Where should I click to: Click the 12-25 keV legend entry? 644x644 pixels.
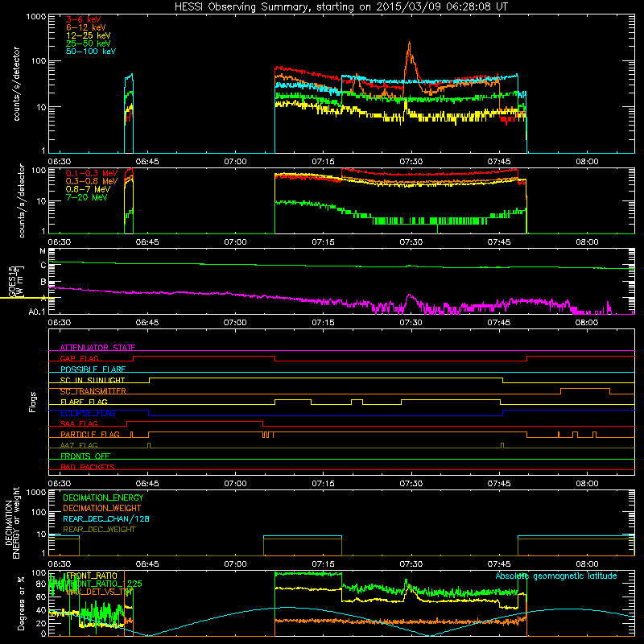click(88, 35)
